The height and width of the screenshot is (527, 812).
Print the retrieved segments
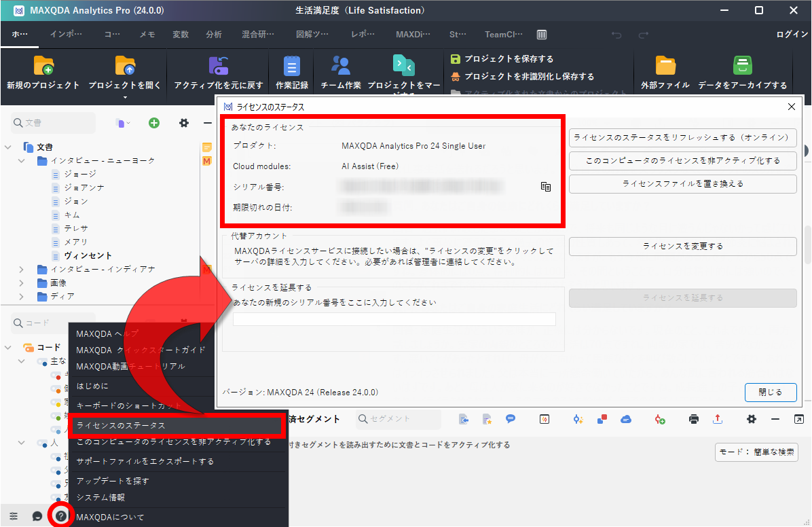[694, 419]
